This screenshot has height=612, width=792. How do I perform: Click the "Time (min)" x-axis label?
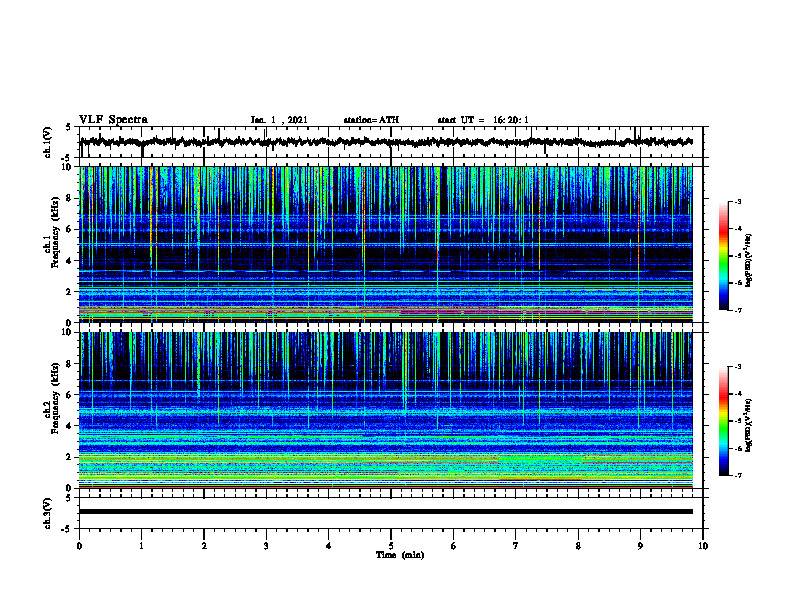[x=400, y=555]
